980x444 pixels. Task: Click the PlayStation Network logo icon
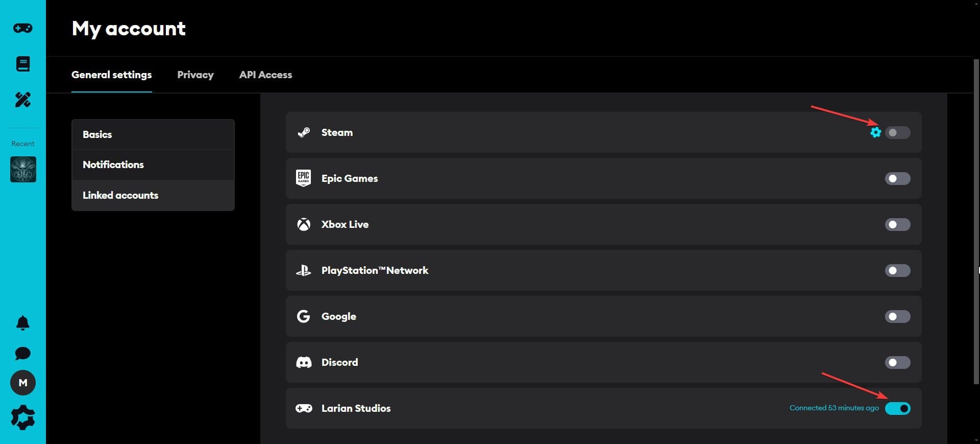click(304, 270)
